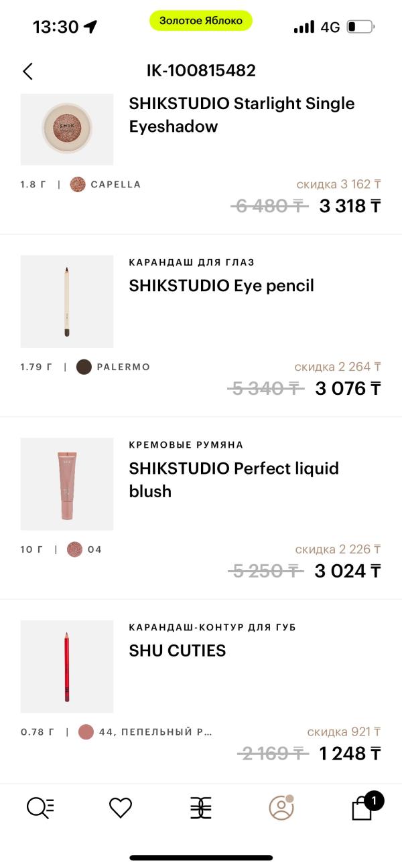Screen dimensions: 402x868
Task: Tap the lip pencil shade 44 swatch
Action: [x=86, y=731]
